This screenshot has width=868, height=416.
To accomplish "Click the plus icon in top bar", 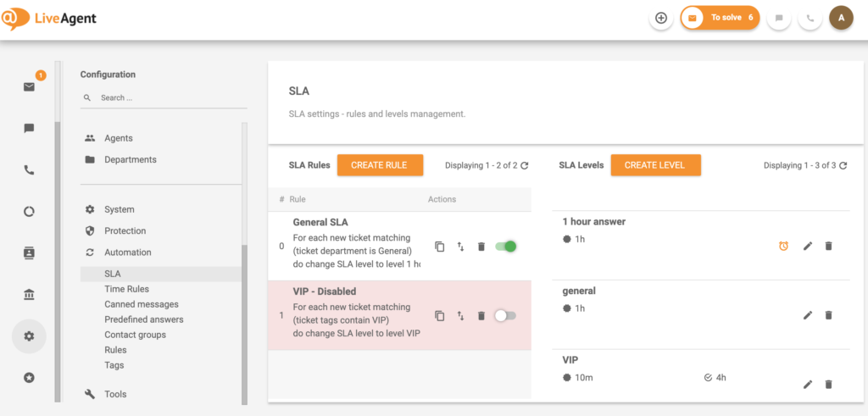I will coord(661,18).
